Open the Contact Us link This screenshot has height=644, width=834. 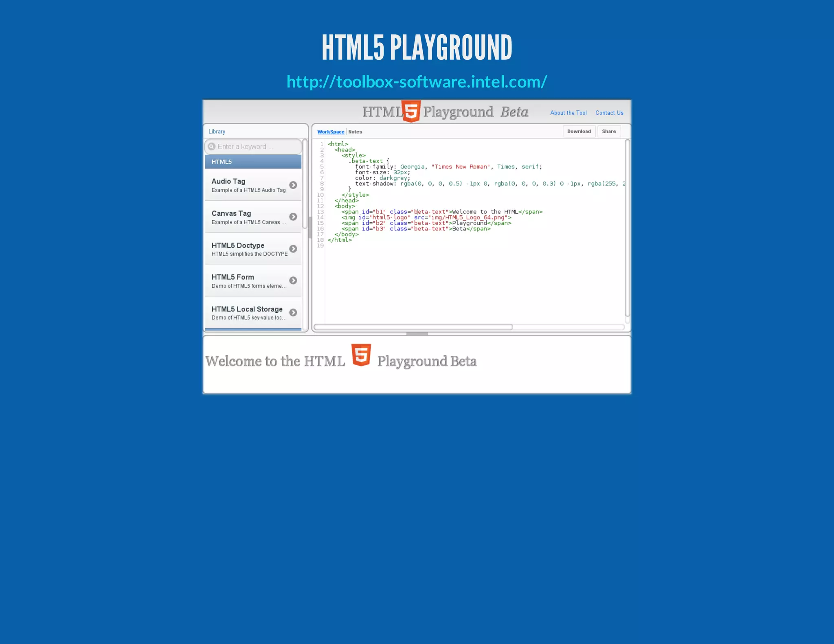pos(609,113)
